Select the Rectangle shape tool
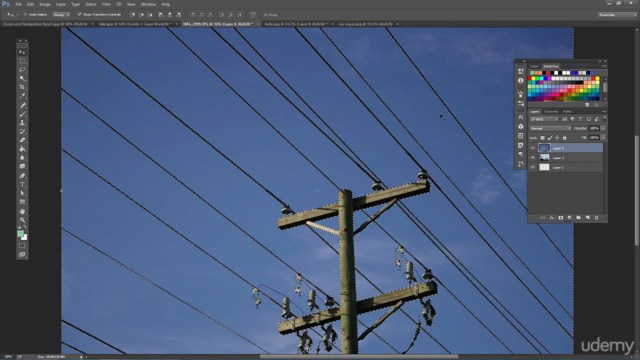 click(x=22, y=202)
